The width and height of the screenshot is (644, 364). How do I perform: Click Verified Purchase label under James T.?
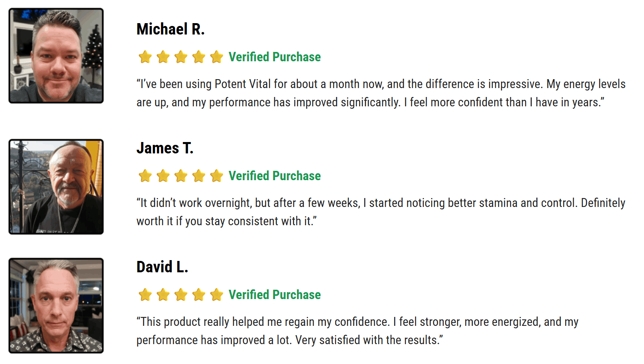point(274,176)
